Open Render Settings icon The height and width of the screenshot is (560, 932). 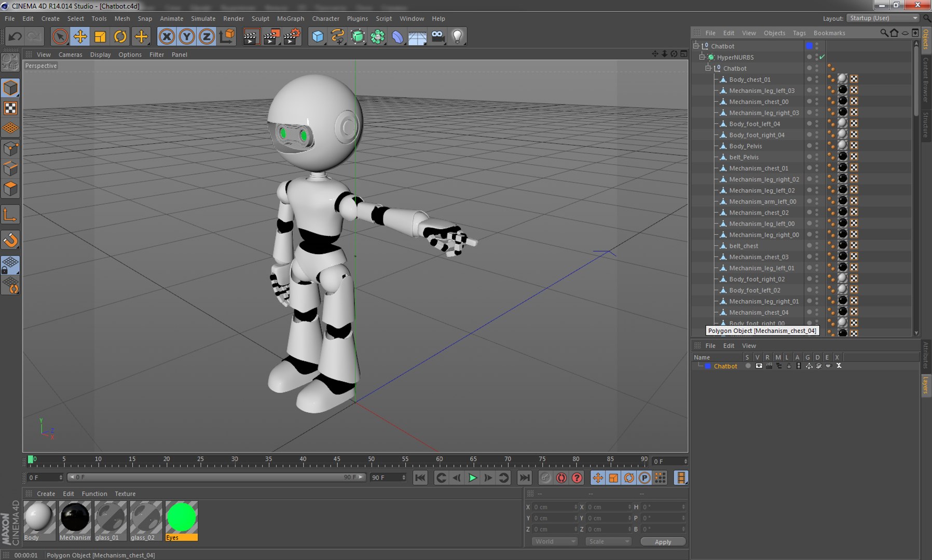[x=292, y=36]
